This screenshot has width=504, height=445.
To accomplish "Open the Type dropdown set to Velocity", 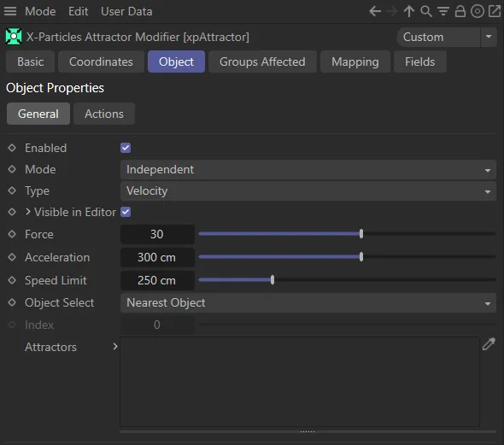I will point(308,190).
